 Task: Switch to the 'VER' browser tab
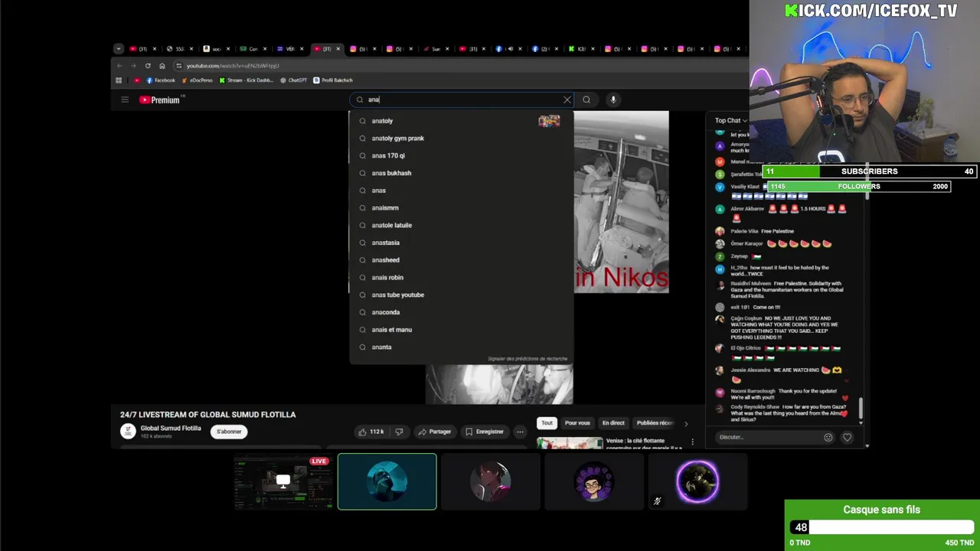point(289,49)
